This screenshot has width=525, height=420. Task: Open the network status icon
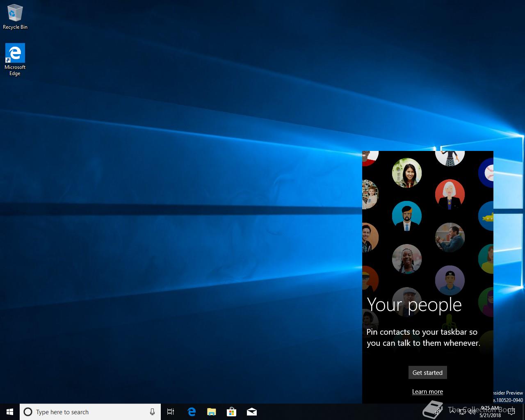click(x=462, y=412)
